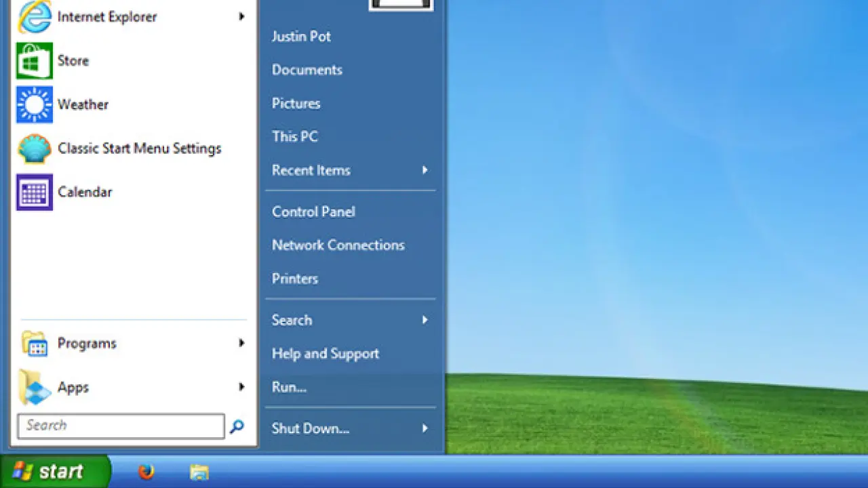Launch the green Store icon
The image size is (868, 488).
(x=34, y=61)
